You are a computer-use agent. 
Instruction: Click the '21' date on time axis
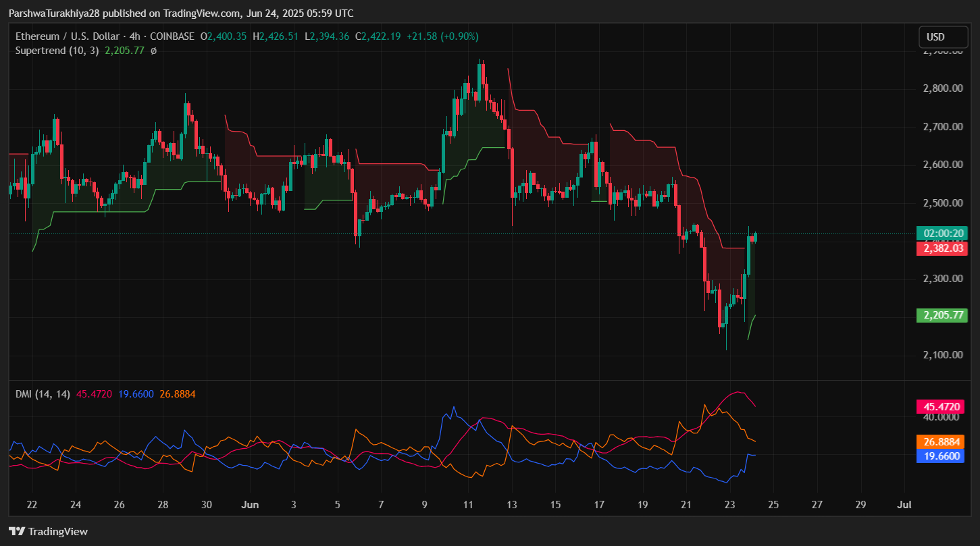pyautogui.click(x=686, y=505)
